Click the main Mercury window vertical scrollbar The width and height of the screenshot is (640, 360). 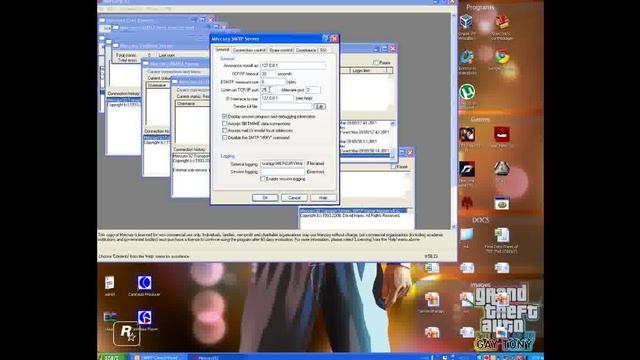(453, 120)
